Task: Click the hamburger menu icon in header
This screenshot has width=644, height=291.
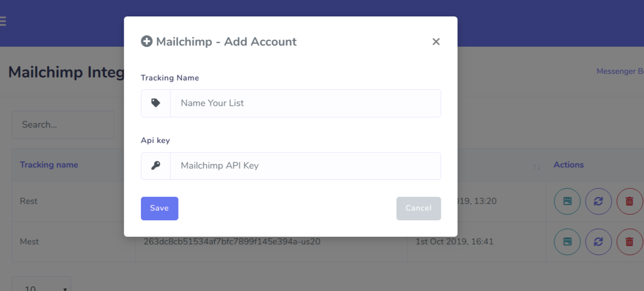Action: pos(3,22)
